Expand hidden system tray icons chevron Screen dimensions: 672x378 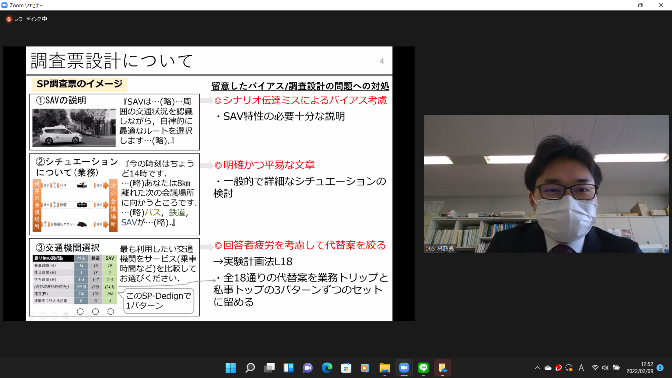pyautogui.click(x=537, y=368)
